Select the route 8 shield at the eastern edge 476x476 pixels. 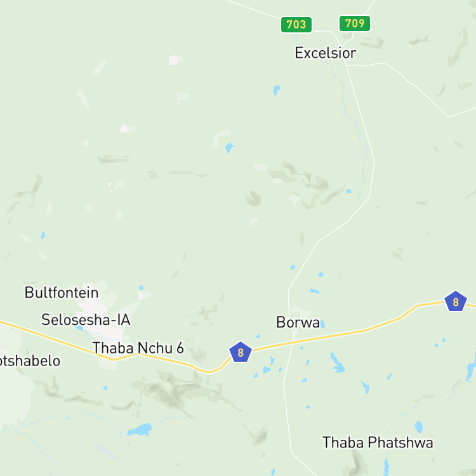[455, 301]
